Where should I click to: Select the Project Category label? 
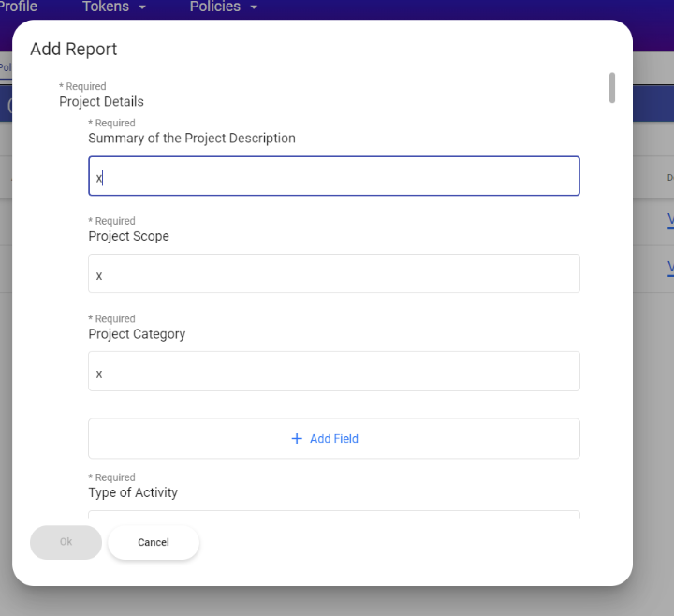[137, 334]
